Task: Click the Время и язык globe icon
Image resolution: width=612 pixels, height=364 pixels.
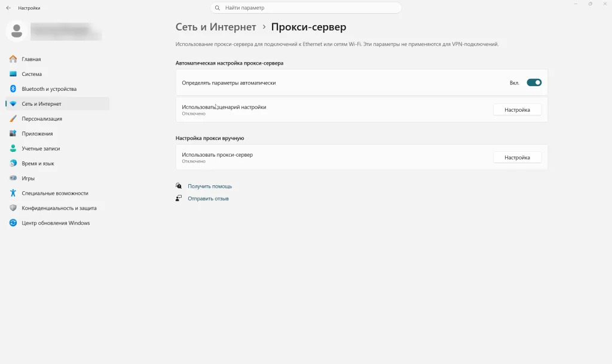Action: coord(13,163)
